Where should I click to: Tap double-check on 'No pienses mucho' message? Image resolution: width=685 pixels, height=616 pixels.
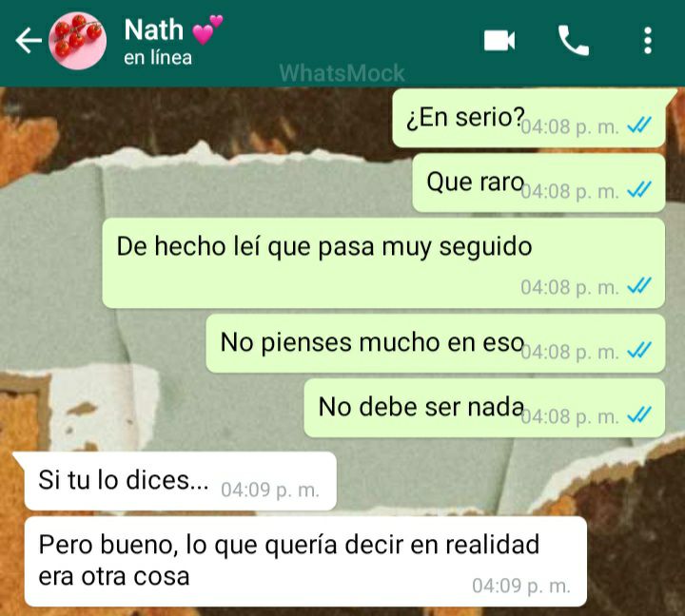pyautogui.click(x=639, y=350)
